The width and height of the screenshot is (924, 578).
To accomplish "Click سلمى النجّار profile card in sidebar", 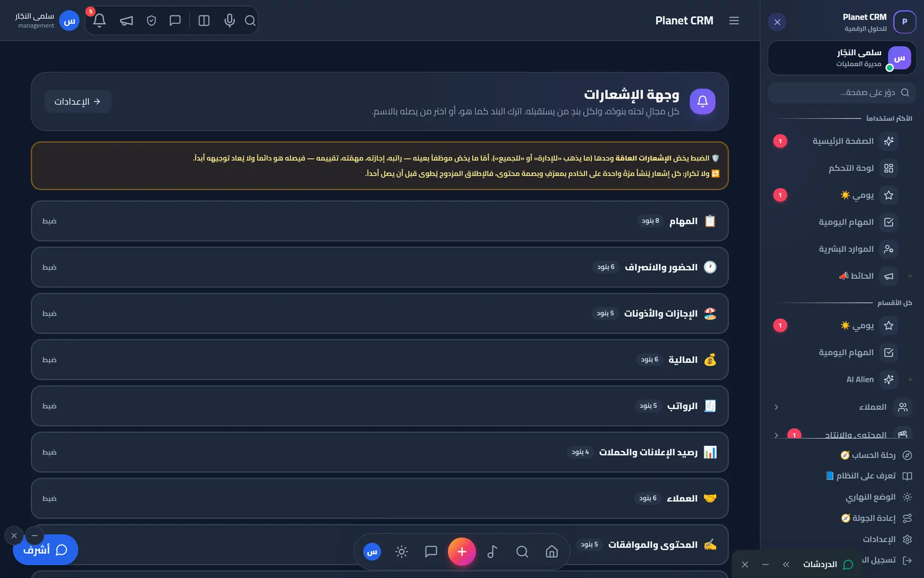I will pyautogui.click(x=842, y=58).
